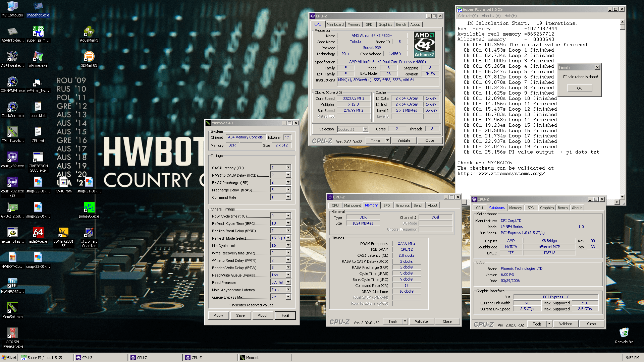Click the DRAM Frequency value 277.0 MHz
The width and height of the screenshot is (644, 362).
[x=407, y=243]
